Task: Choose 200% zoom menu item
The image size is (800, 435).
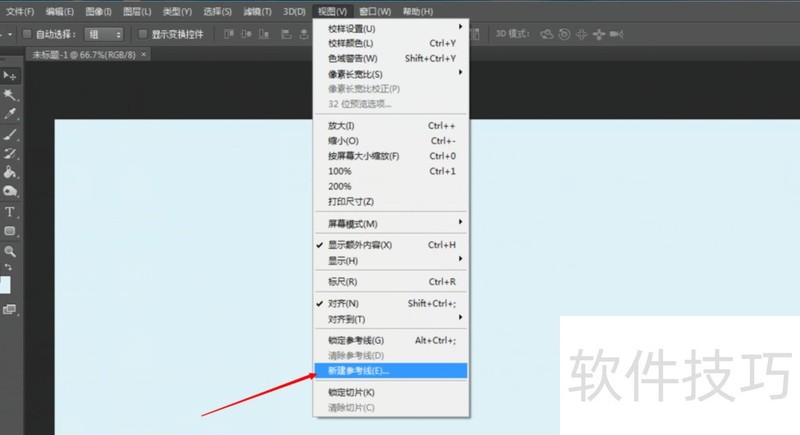Action: pyautogui.click(x=391, y=186)
